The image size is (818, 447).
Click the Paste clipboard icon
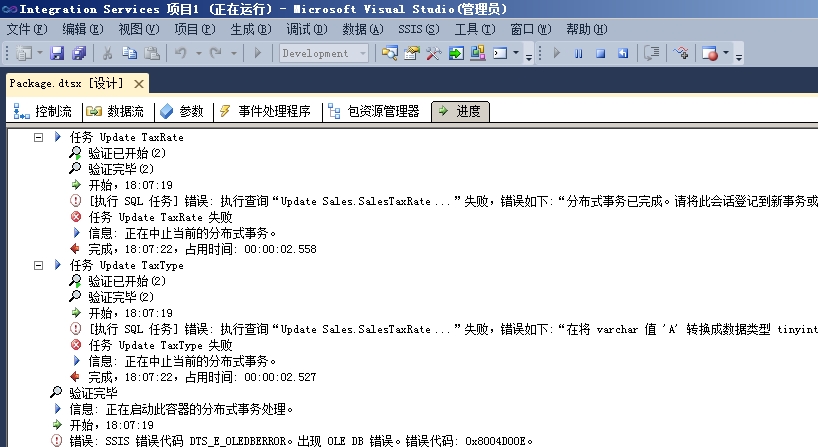(x=151, y=53)
